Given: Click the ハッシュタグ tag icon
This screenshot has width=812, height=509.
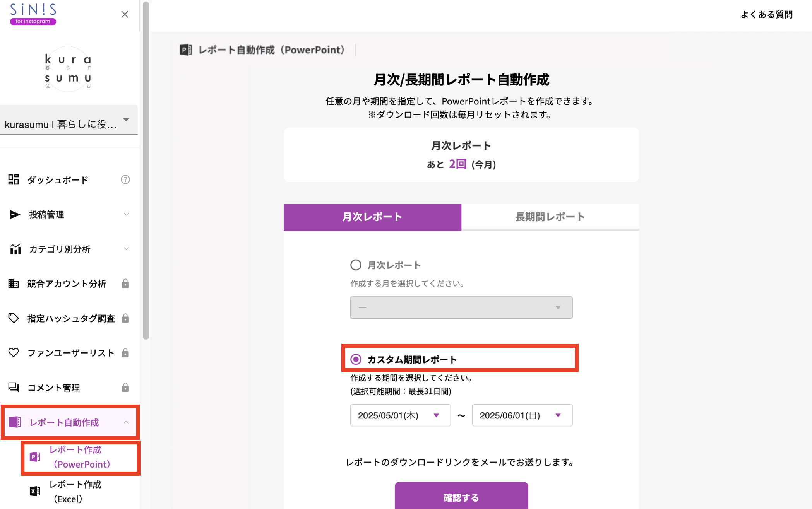Looking at the screenshot, I should [x=14, y=318].
